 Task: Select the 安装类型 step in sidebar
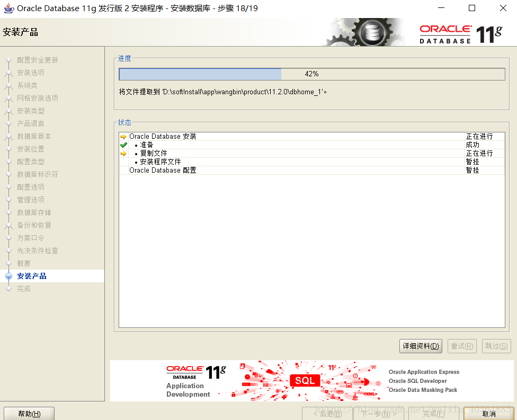tap(31, 111)
